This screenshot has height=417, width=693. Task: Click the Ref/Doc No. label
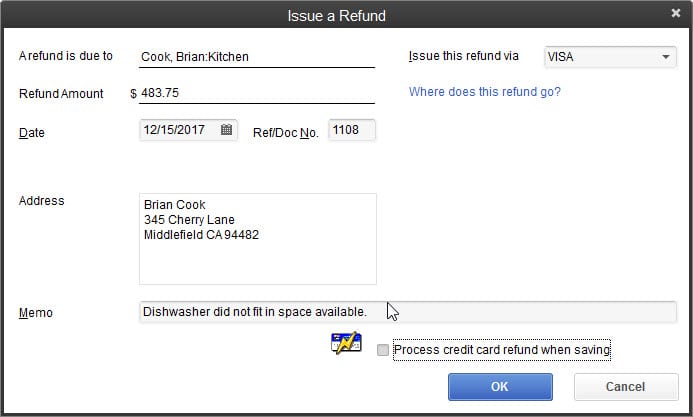[285, 132]
